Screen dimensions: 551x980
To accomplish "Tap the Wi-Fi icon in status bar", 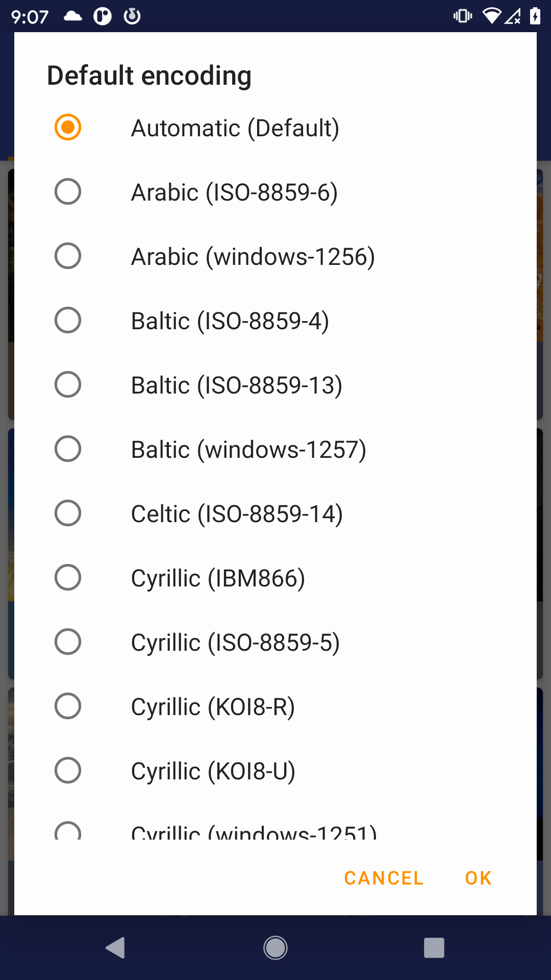I will pyautogui.click(x=491, y=16).
